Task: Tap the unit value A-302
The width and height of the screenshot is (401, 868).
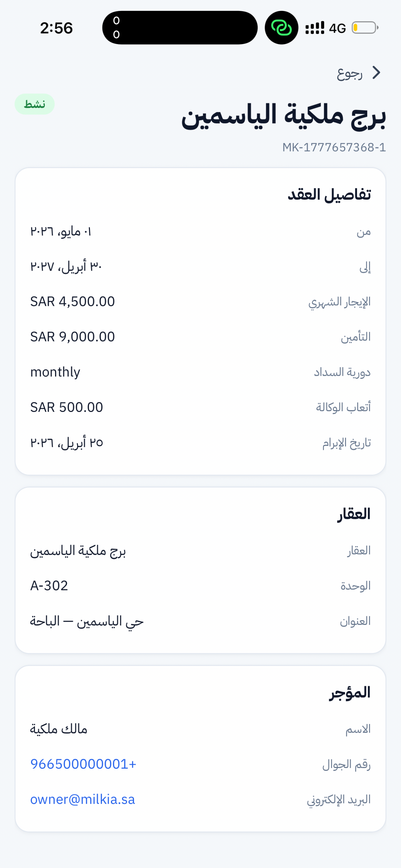Action: (49, 586)
